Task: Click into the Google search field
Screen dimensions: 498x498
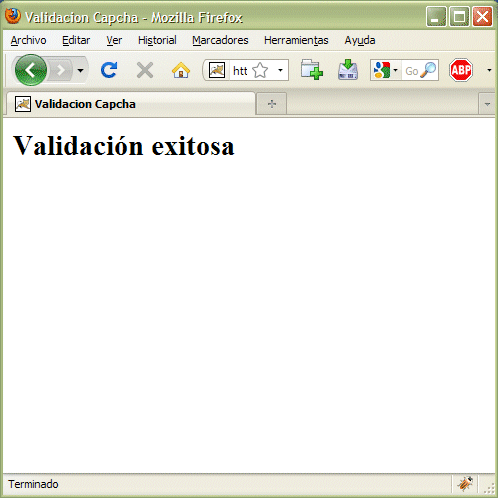Action: (411, 71)
